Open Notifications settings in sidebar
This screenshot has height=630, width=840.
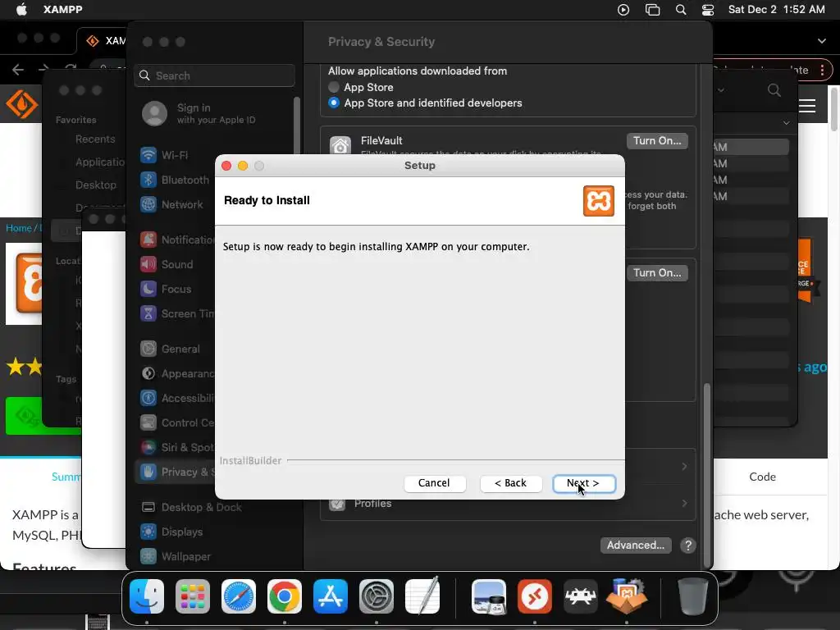[174, 240]
